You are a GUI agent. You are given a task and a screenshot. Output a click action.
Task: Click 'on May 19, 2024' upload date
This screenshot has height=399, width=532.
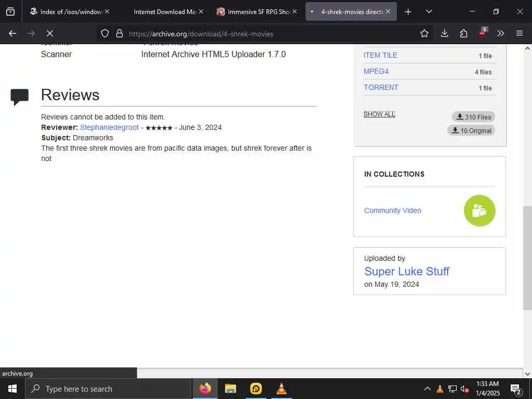click(392, 284)
